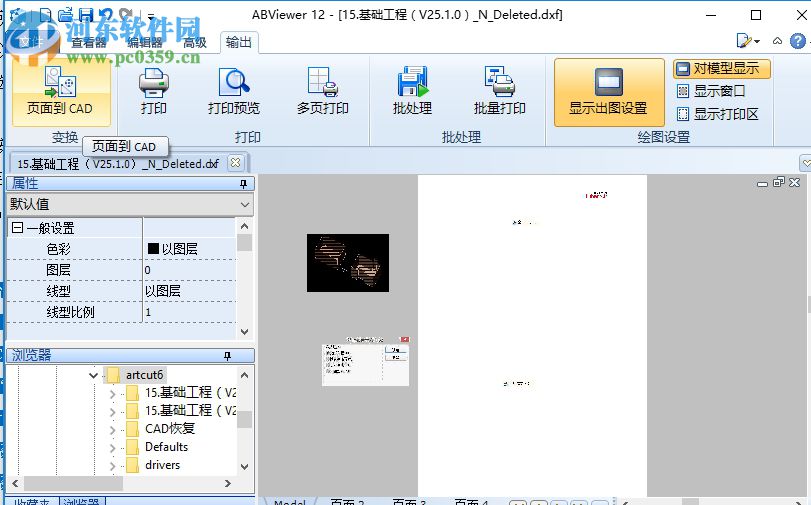
Task: Expand the drivers folder
Action: [112, 466]
